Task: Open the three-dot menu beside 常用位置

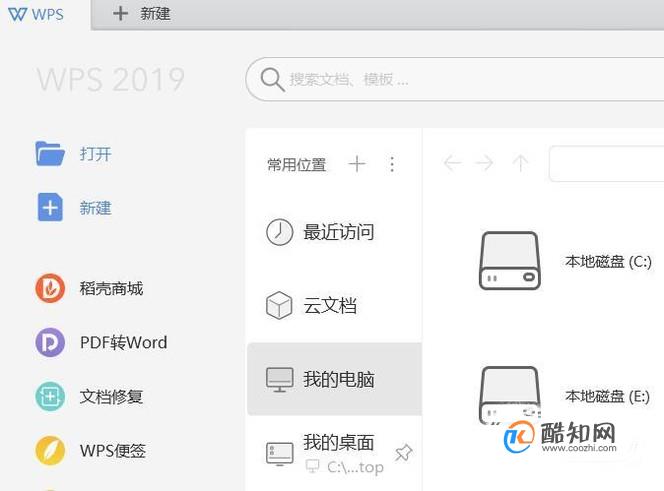Action: click(x=392, y=164)
